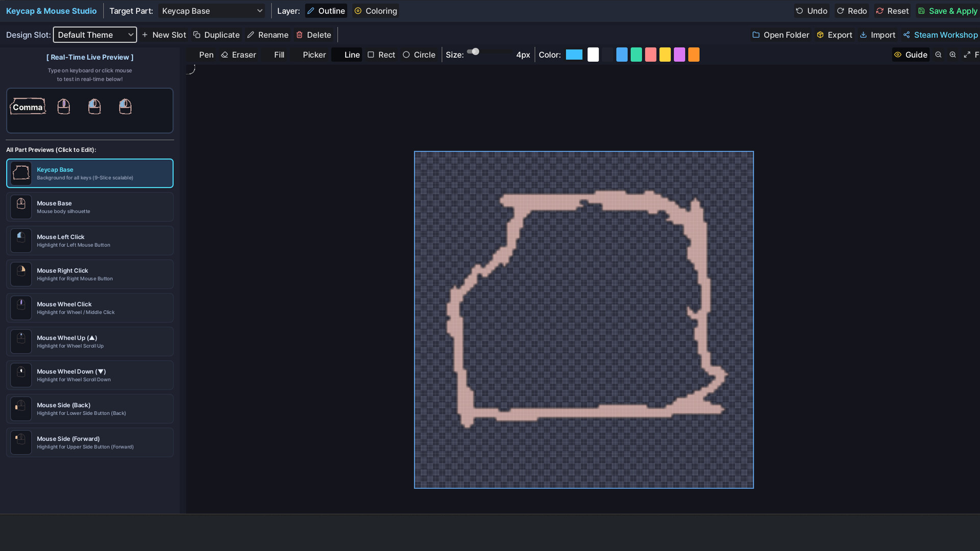Select the Fill tool

tap(274, 55)
